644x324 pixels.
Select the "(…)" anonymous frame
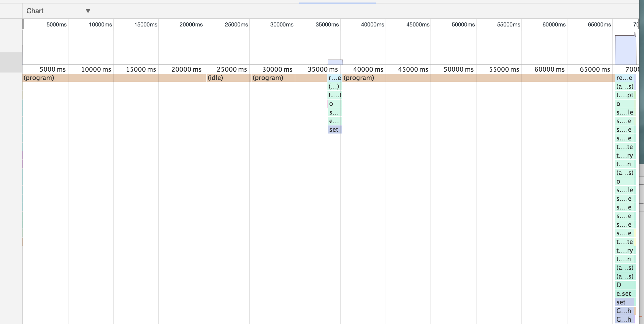coord(335,86)
